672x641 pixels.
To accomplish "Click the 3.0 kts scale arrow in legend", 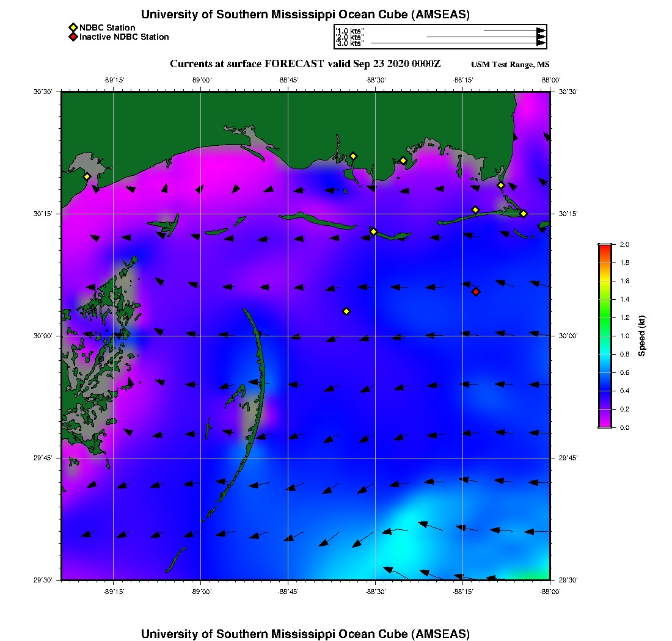I will [458, 43].
